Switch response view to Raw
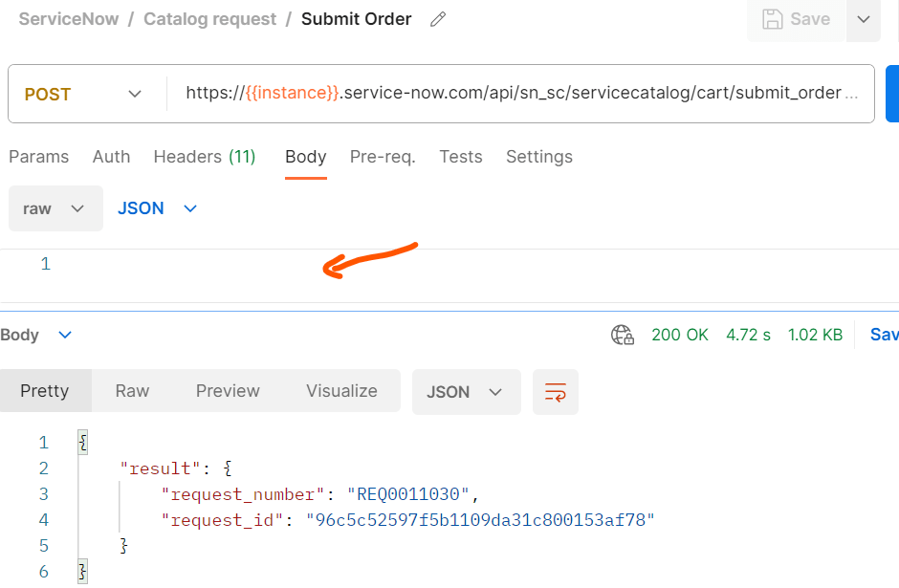Viewport: 899px width, 588px height. coord(132,391)
